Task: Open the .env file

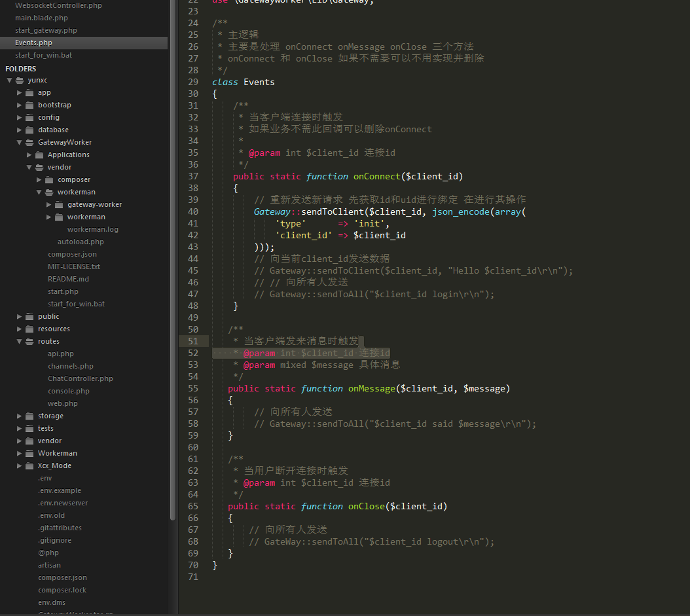Action: coord(45,478)
